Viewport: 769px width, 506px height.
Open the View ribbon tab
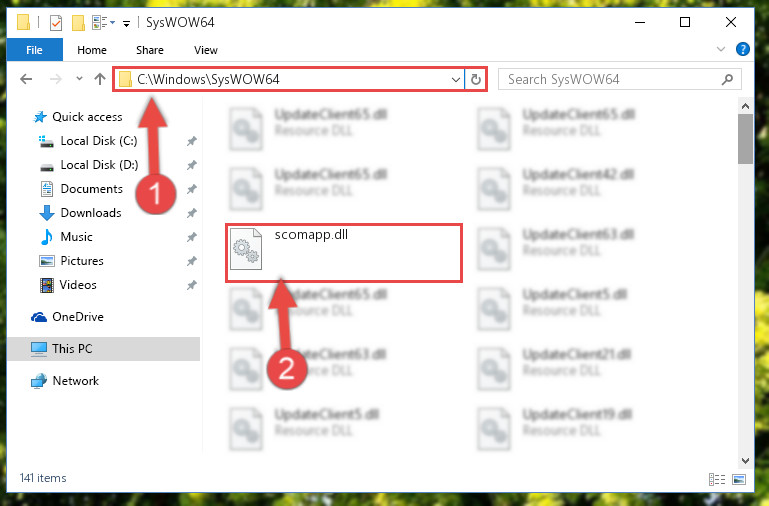[x=205, y=50]
